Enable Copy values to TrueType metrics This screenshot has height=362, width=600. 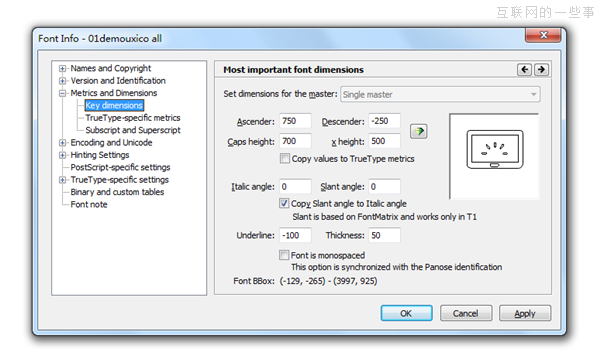pos(284,158)
